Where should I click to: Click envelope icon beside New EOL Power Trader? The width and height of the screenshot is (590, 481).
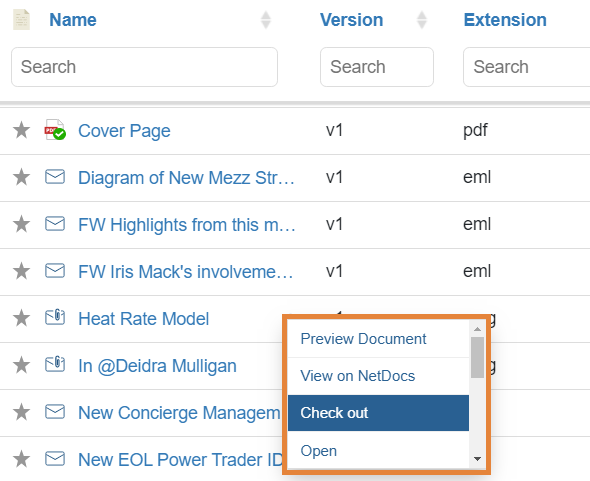55,458
